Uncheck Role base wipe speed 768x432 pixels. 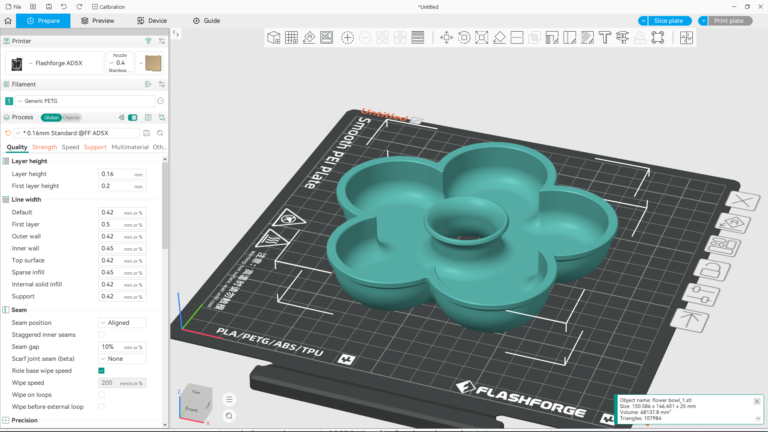[101, 371]
